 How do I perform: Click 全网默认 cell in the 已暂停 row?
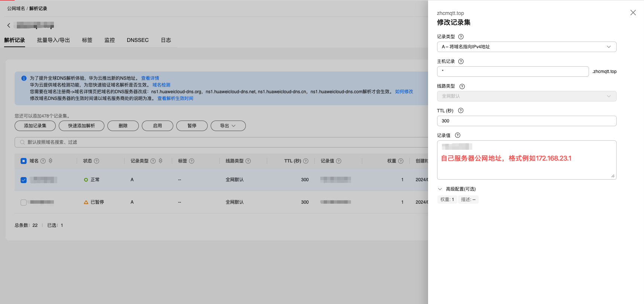click(235, 202)
